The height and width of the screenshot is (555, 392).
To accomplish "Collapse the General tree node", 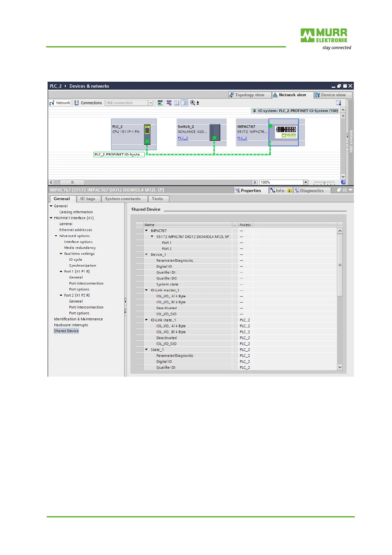I will (x=51, y=206).
